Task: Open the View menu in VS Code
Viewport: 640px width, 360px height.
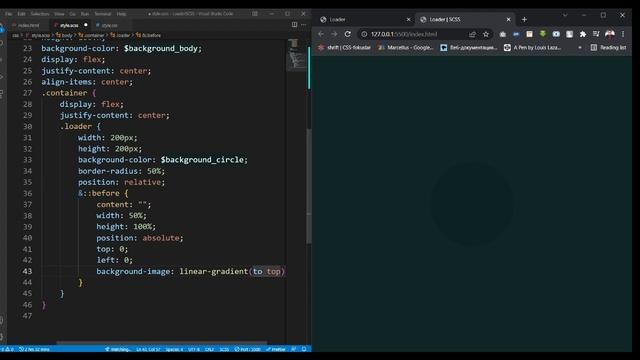Action: (59, 13)
